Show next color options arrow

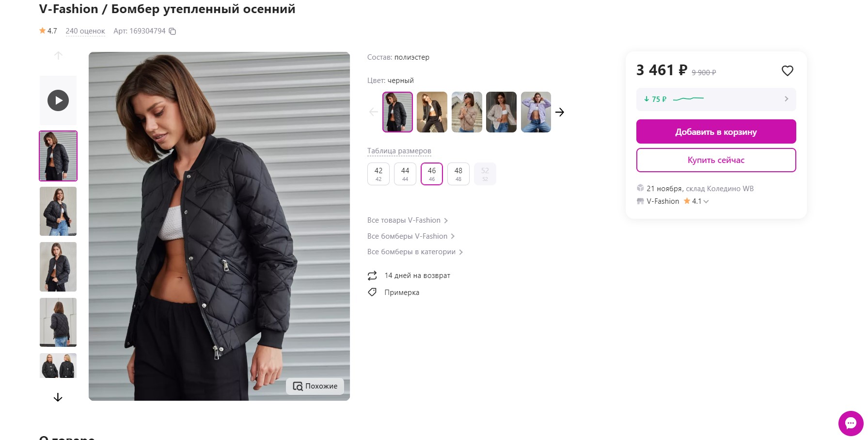pyautogui.click(x=560, y=112)
